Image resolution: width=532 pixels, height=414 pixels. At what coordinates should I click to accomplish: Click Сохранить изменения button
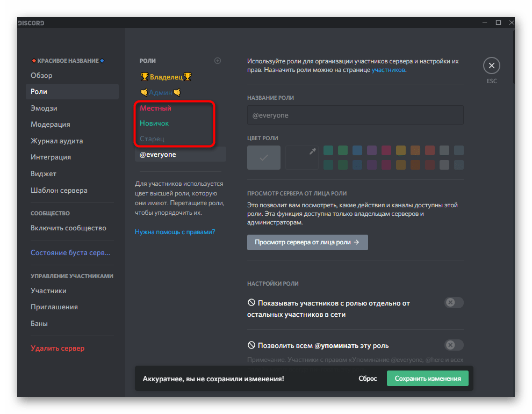click(x=428, y=378)
